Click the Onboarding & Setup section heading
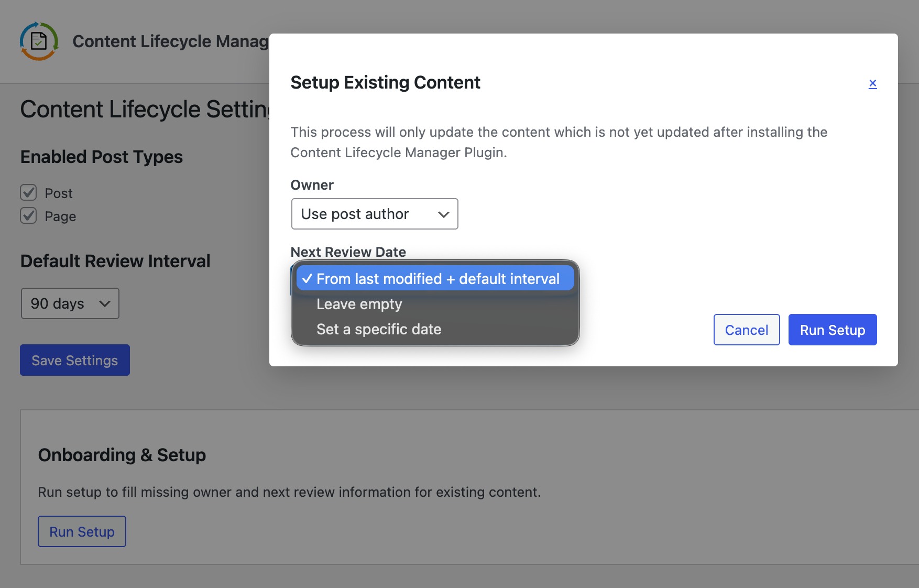 [x=122, y=455]
